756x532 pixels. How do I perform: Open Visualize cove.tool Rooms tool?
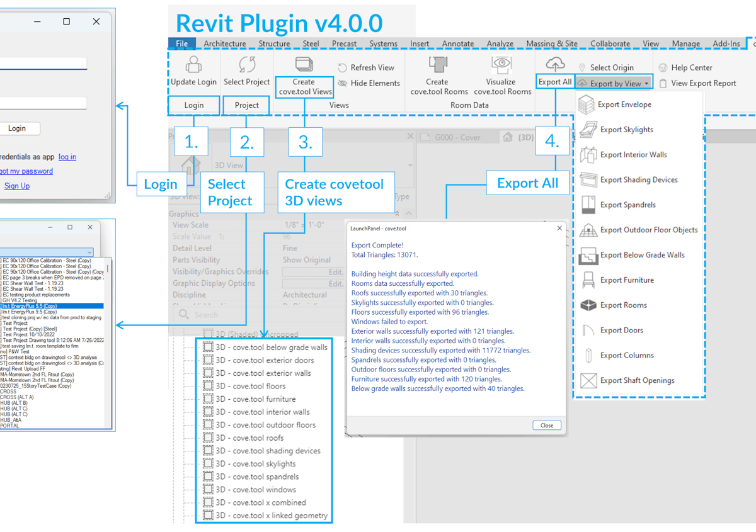click(x=502, y=65)
